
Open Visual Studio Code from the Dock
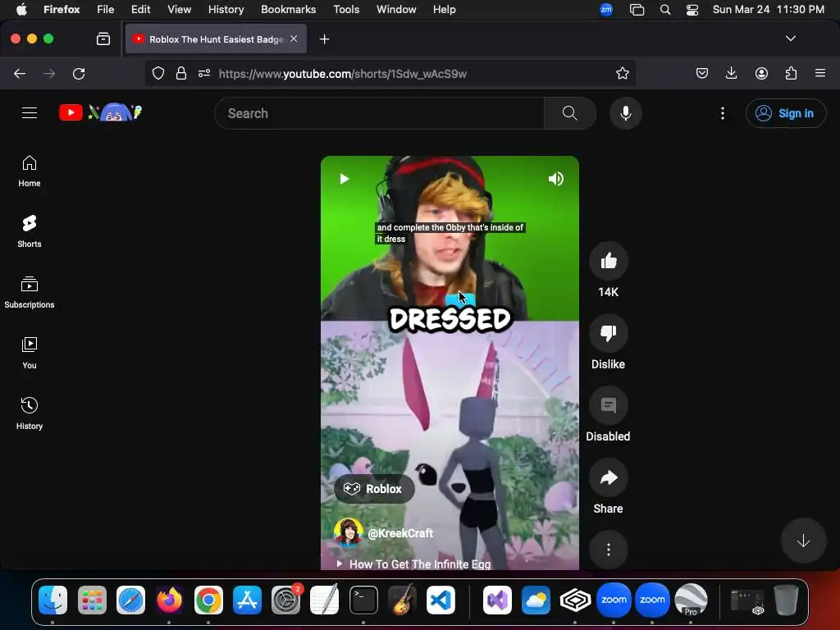coord(441,600)
